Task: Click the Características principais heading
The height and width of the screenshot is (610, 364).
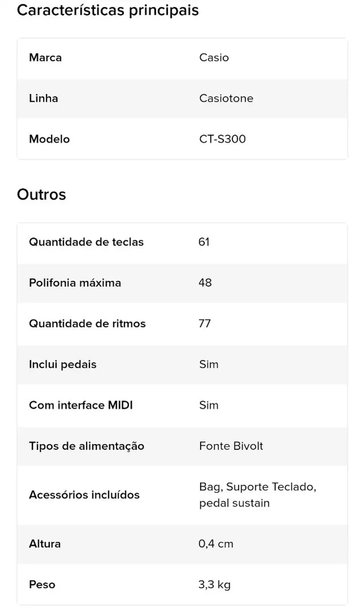Action: (108, 10)
